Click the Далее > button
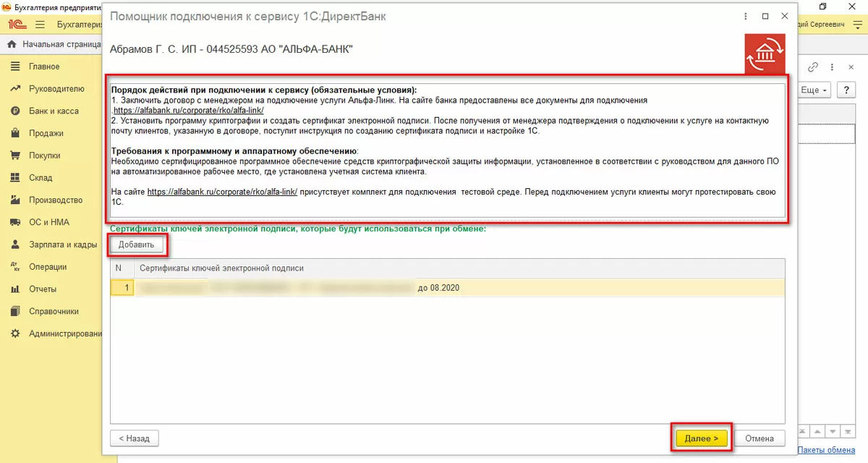 (x=701, y=438)
